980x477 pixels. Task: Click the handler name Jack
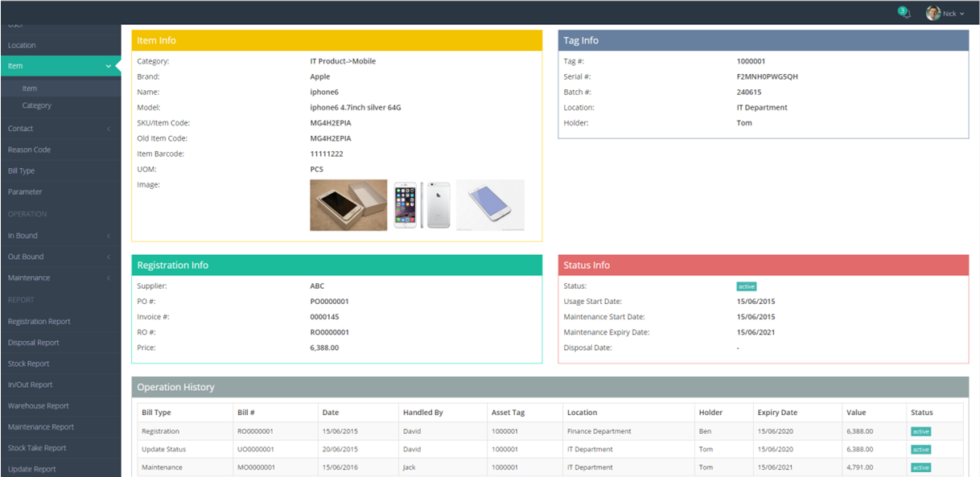[x=410, y=467]
